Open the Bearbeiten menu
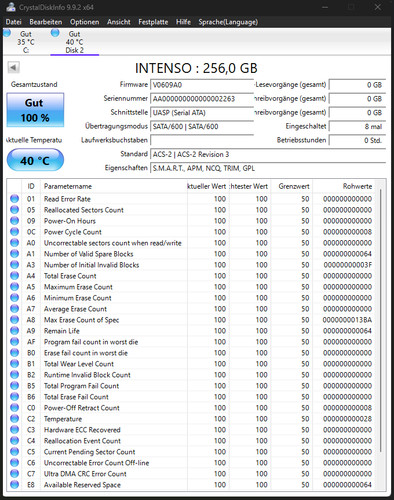 click(46, 22)
